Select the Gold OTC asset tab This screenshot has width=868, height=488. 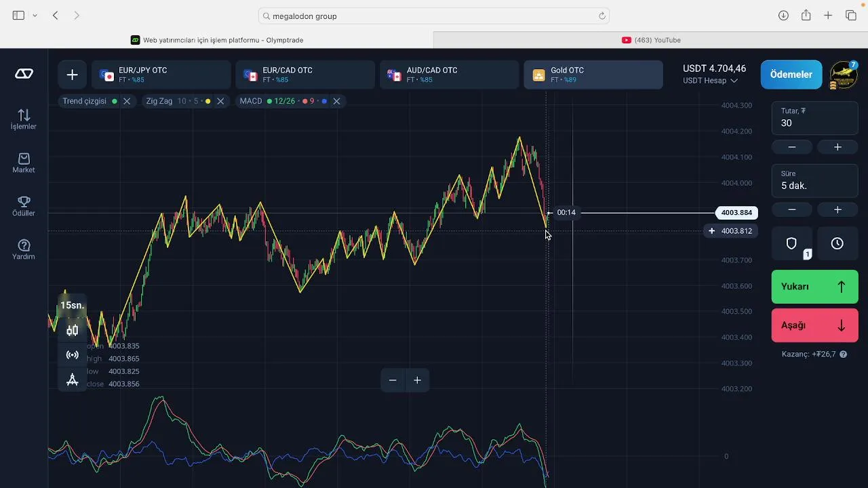pos(593,75)
